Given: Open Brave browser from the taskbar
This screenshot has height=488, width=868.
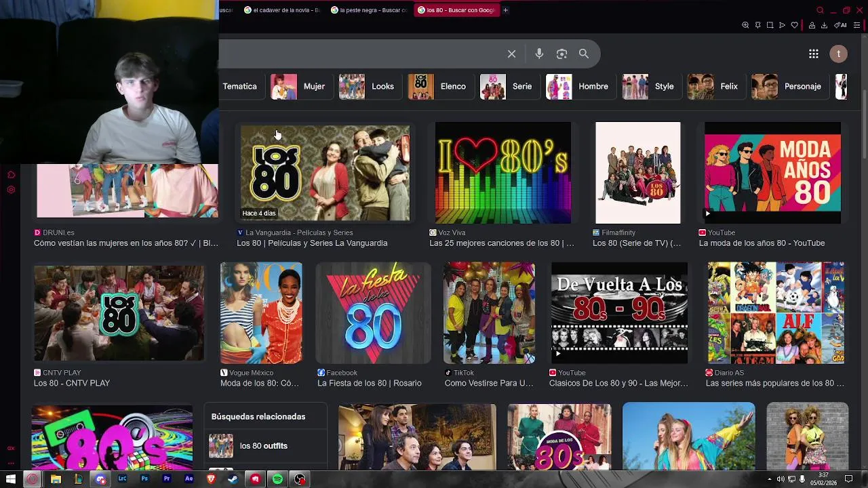Looking at the screenshot, I should click(211, 479).
